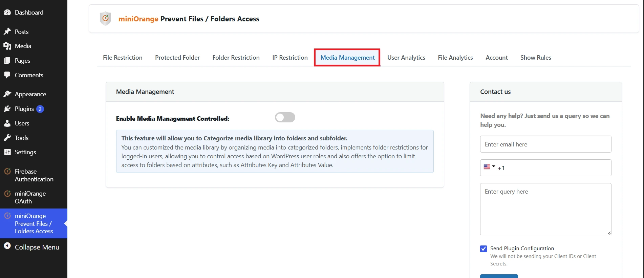Click the query textarea resize handle

coord(609,233)
